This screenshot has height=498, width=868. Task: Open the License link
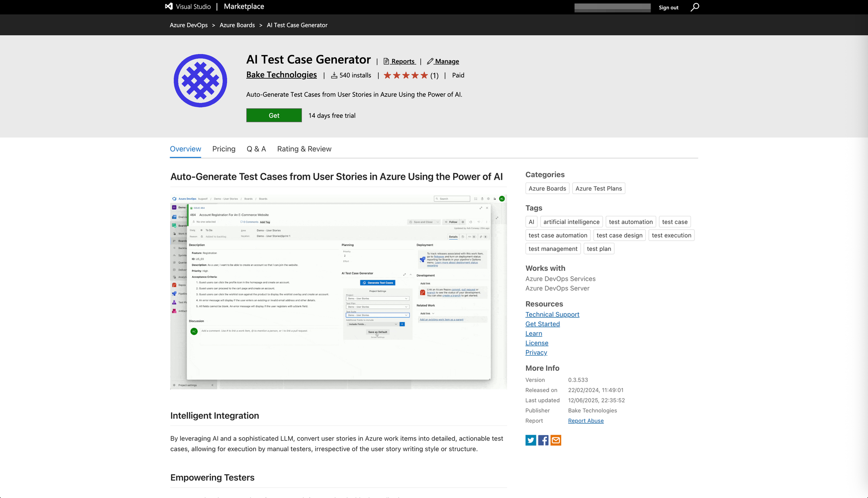coord(537,343)
